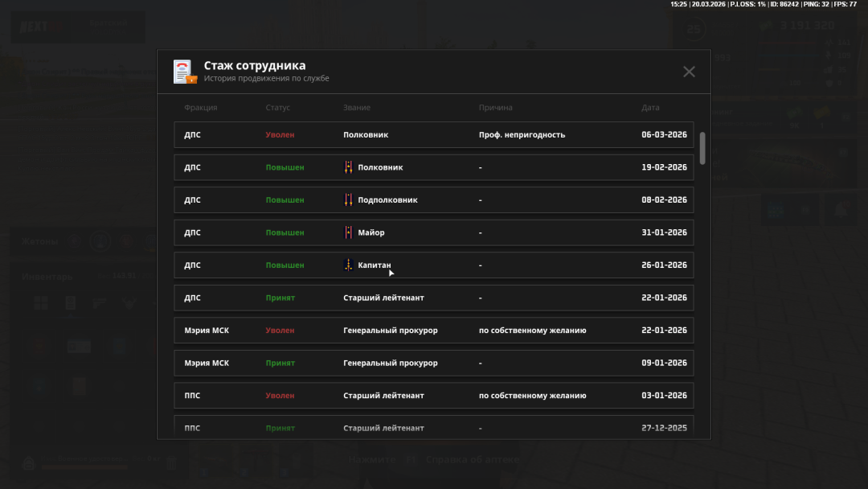This screenshot has height=489, width=868.
Task: Select the Майор rank insignia icon
Action: click(x=349, y=232)
